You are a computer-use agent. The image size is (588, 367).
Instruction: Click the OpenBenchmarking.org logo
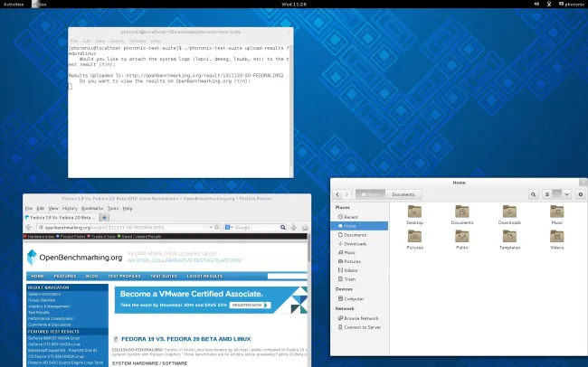pos(74,257)
